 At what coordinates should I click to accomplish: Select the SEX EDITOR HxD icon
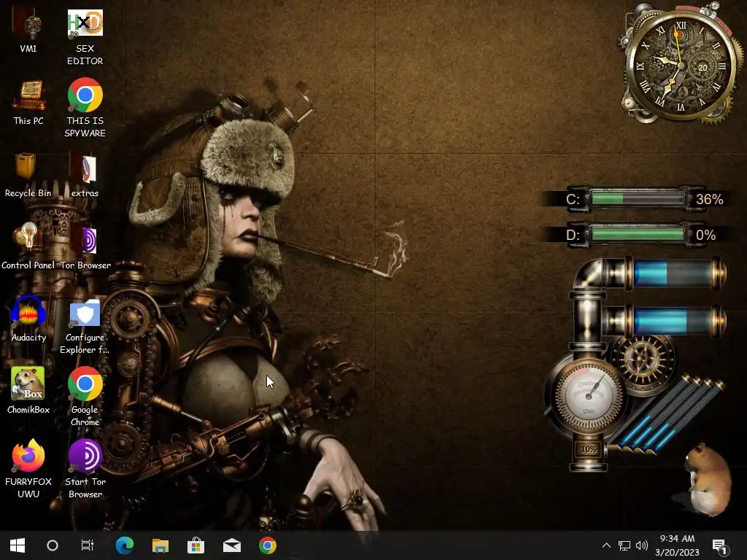coord(85,37)
